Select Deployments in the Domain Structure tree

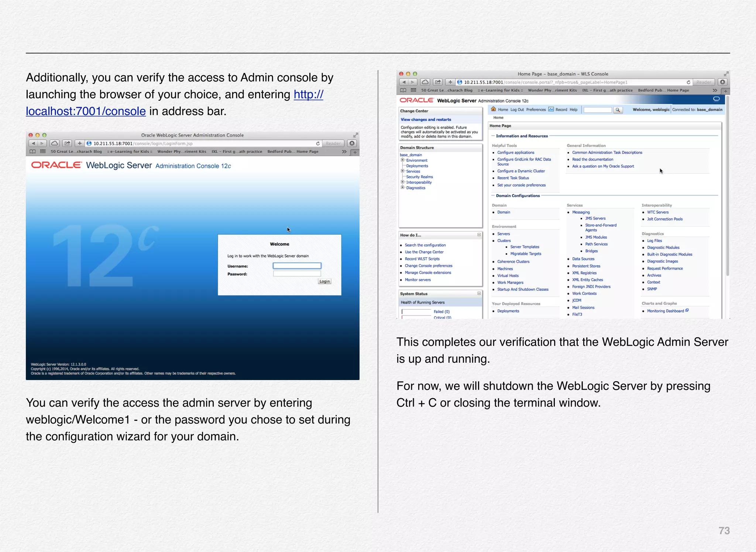[x=417, y=166]
